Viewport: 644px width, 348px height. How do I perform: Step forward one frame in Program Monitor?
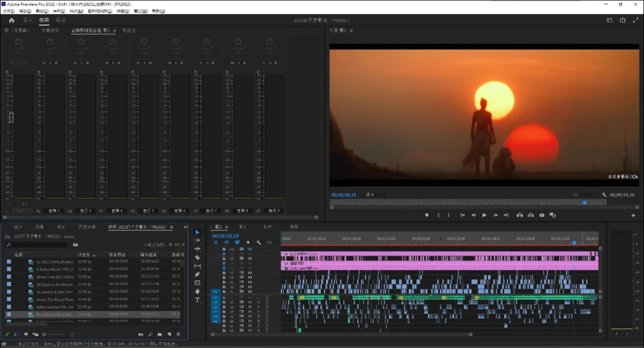coord(496,215)
